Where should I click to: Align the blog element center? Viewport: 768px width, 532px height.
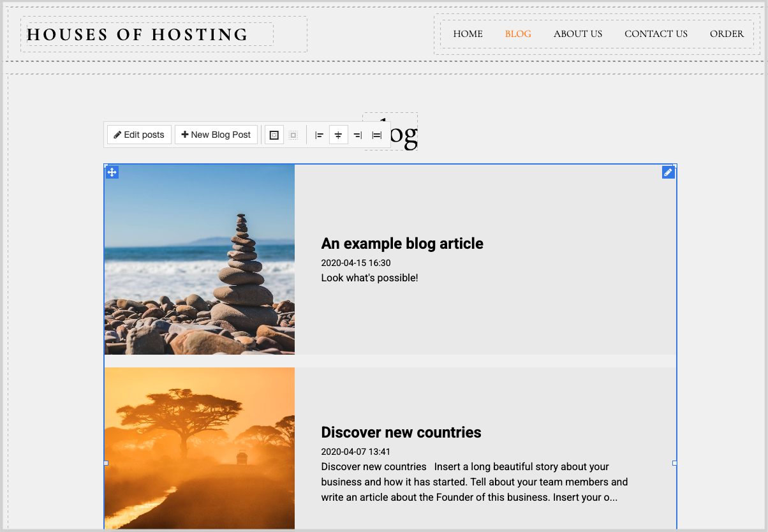[339, 135]
